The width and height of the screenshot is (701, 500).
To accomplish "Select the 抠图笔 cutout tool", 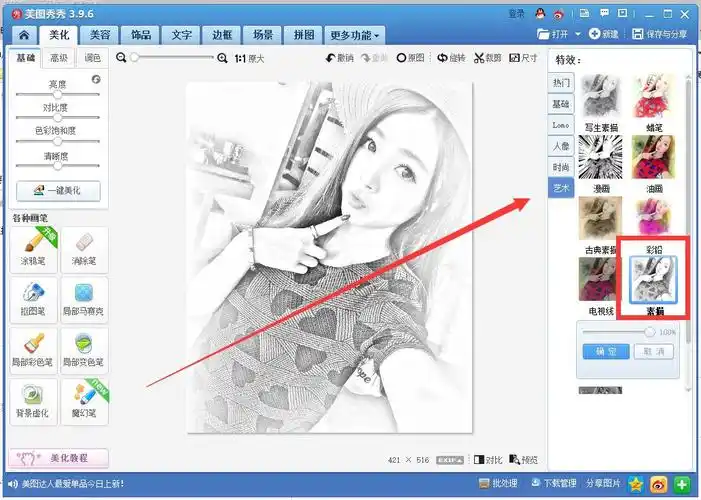I will (x=34, y=300).
